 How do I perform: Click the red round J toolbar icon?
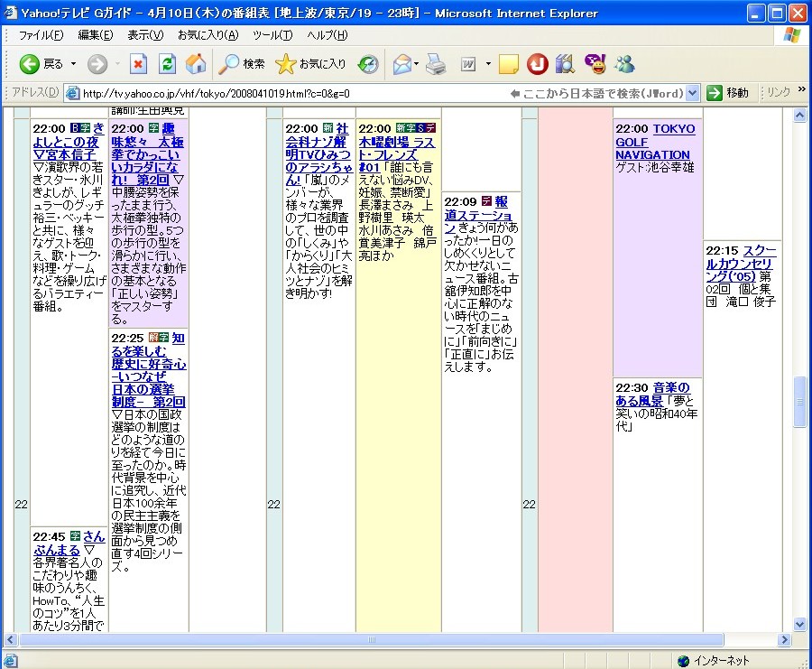point(537,64)
